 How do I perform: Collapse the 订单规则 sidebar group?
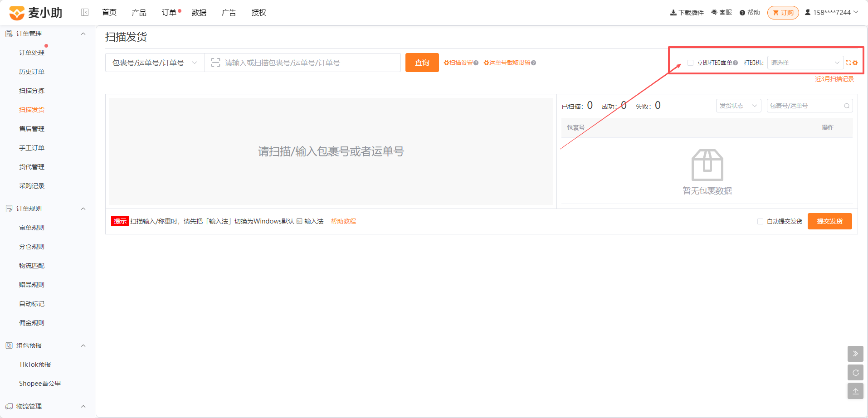click(x=83, y=209)
